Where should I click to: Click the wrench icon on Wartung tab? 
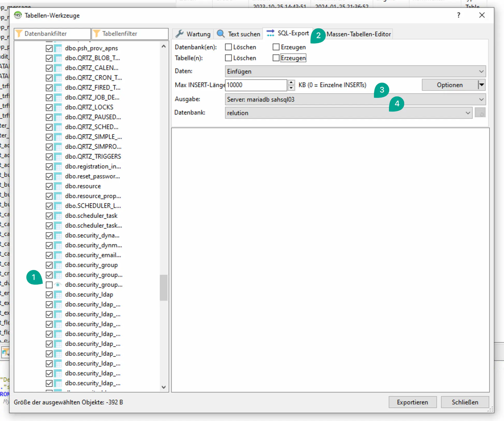point(179,34)
